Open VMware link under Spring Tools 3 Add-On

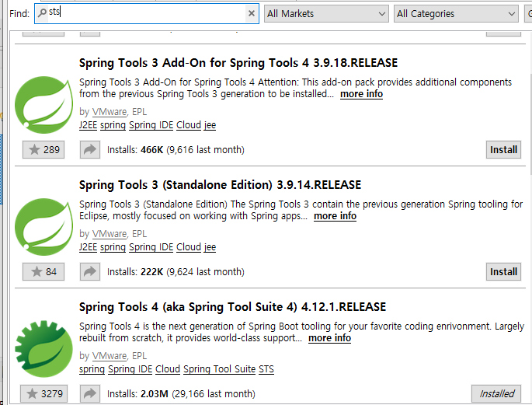point(110,112)
